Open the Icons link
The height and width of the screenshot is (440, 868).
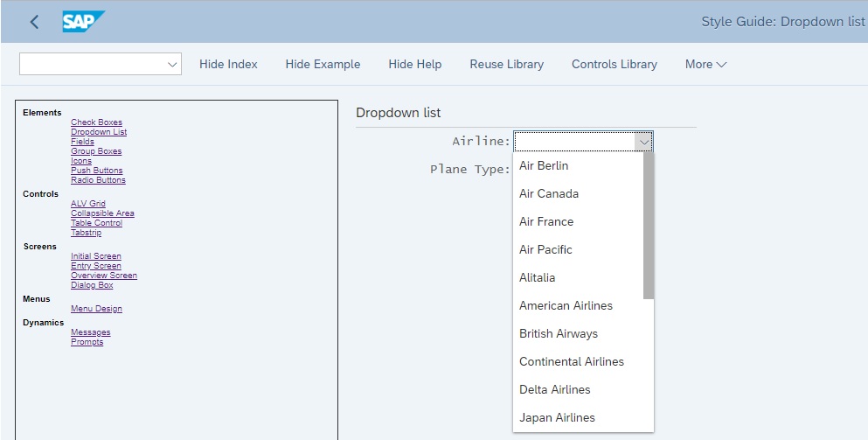tap(81, 161)
